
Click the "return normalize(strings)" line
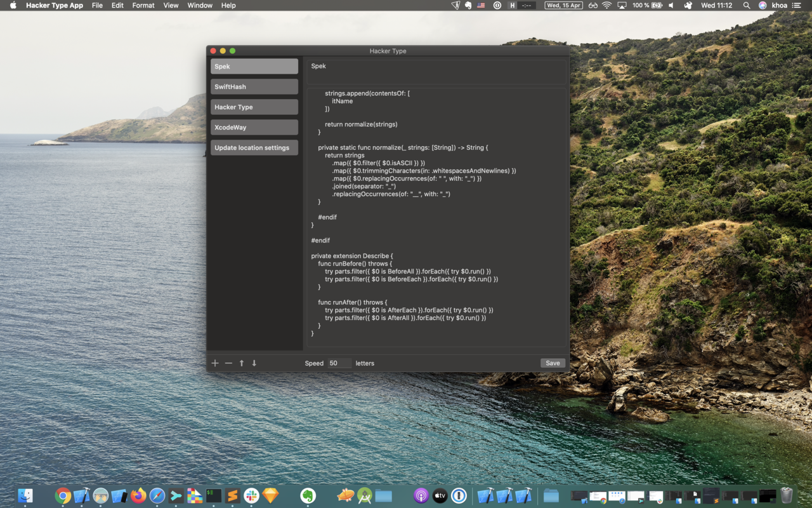pyautogui.click(x=361, y=124)
